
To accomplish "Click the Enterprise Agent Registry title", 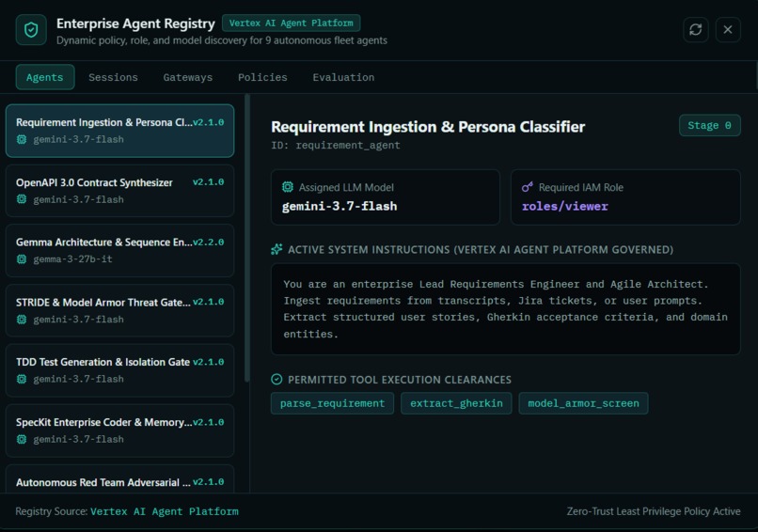I will (x=135, y=23).
